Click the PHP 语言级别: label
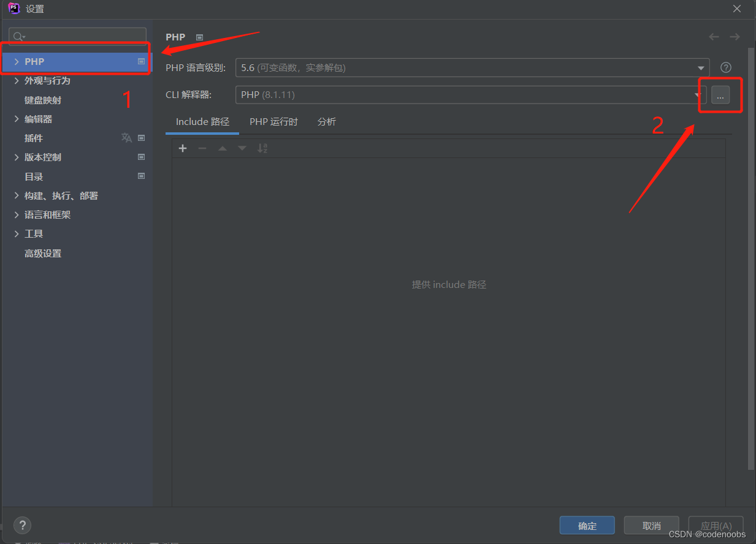756x544 pixels. coord(196,67)
